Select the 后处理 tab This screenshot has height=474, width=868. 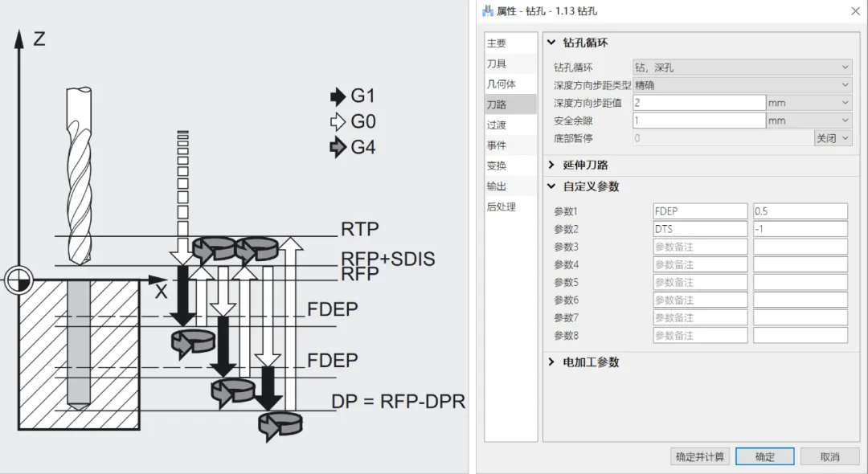(510, 206)
